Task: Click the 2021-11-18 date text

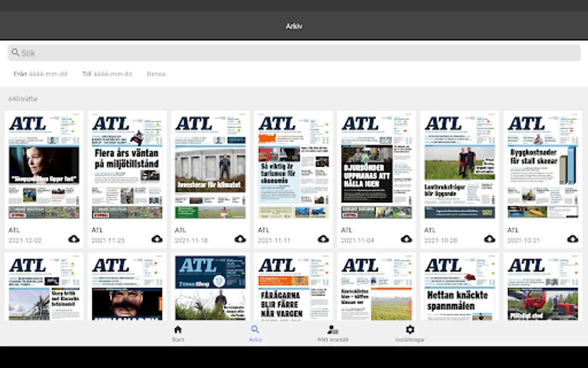Action: click(191, 240)
